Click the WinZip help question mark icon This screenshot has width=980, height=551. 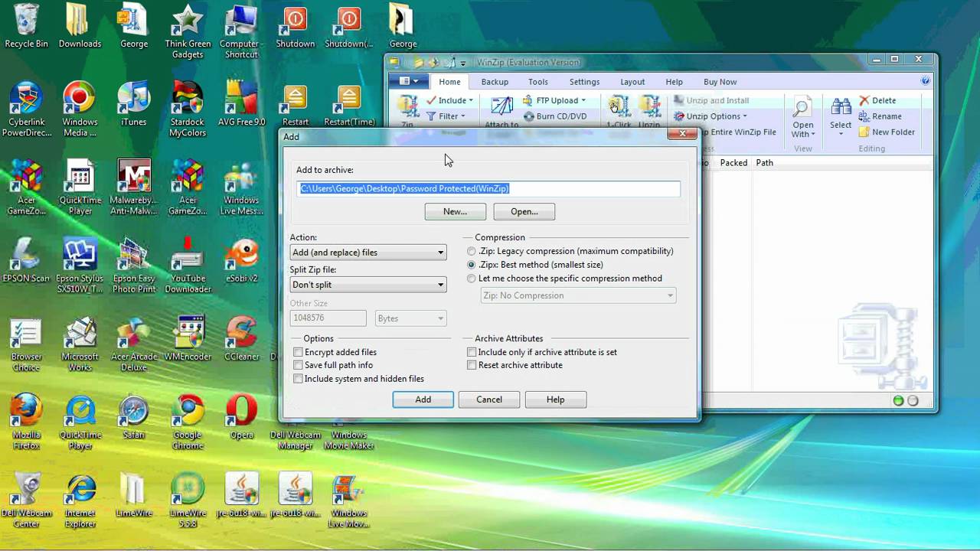926,81
